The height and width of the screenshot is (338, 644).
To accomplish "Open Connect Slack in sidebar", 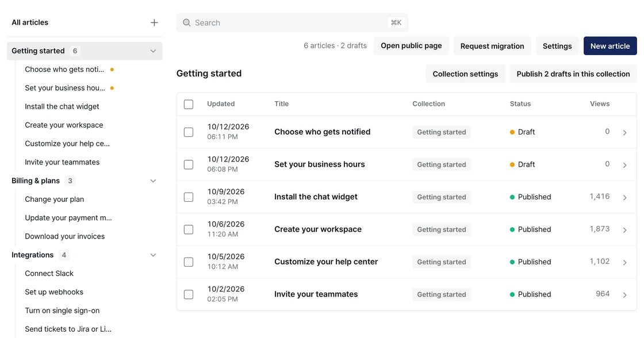I will point(49,274).
